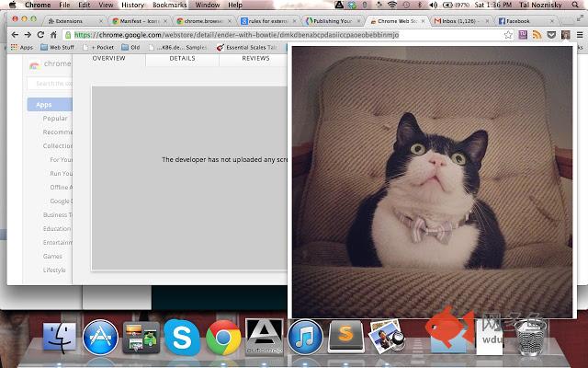The height and width of the screenshot is (368, 588).
Task: Open the Edit menu
Action: (x=85, y=5)
